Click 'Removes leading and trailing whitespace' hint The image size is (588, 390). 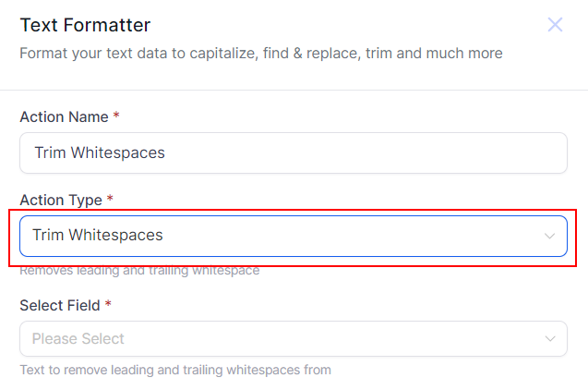[x=139, y=272]
